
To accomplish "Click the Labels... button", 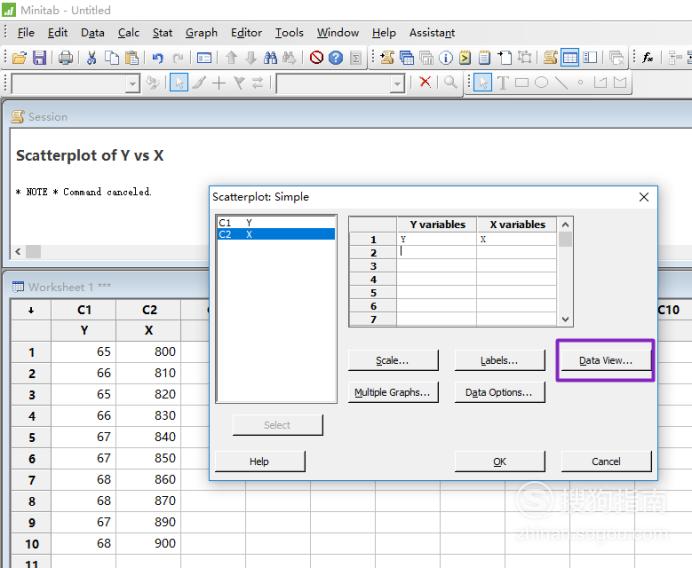I will [x=499, y=360].
